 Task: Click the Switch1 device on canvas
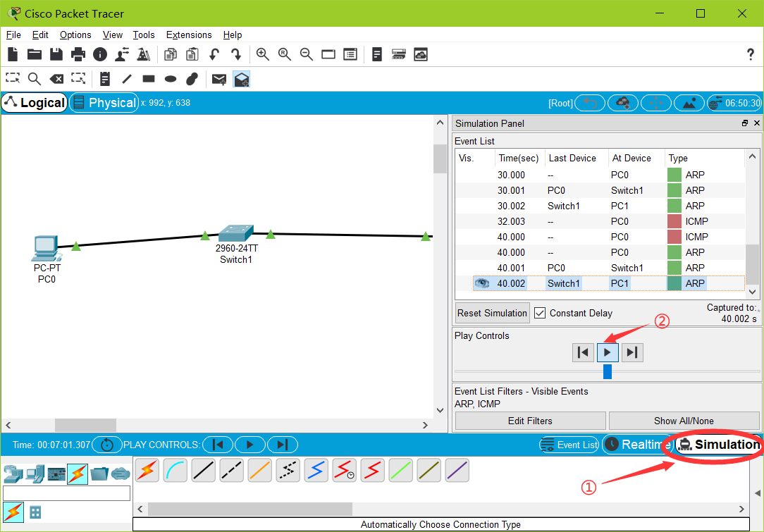[236, 234]
